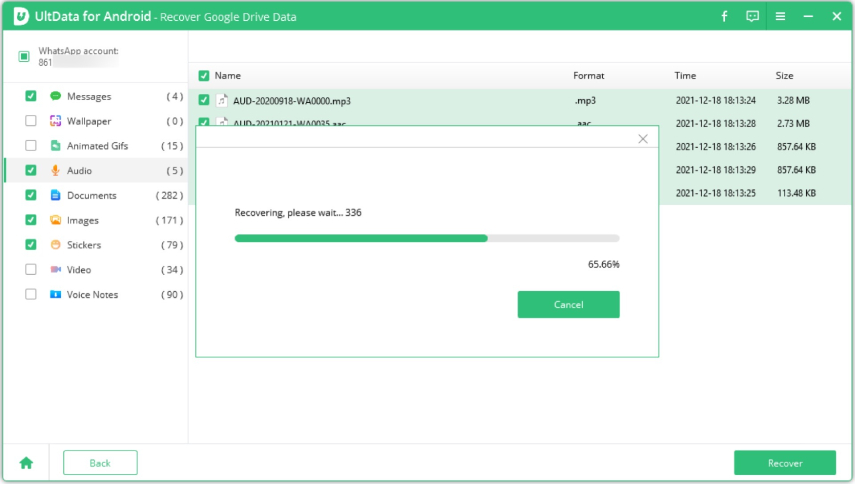The image size is (855, 484).
Task: Uncheck the Stickers checkbox
Action: [31, 245]
